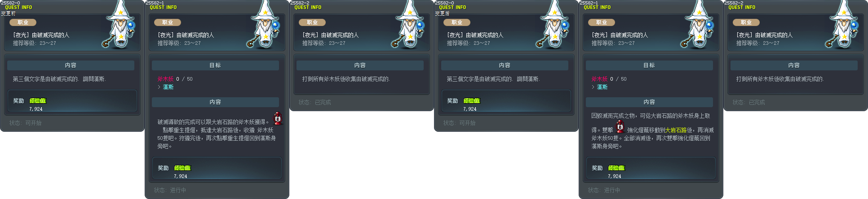Image resolution: width=868 pixels, height=199 pixels.
Task: Click the wizard NPC portrait in the 变更后 panel
Action: click(553, 25)
